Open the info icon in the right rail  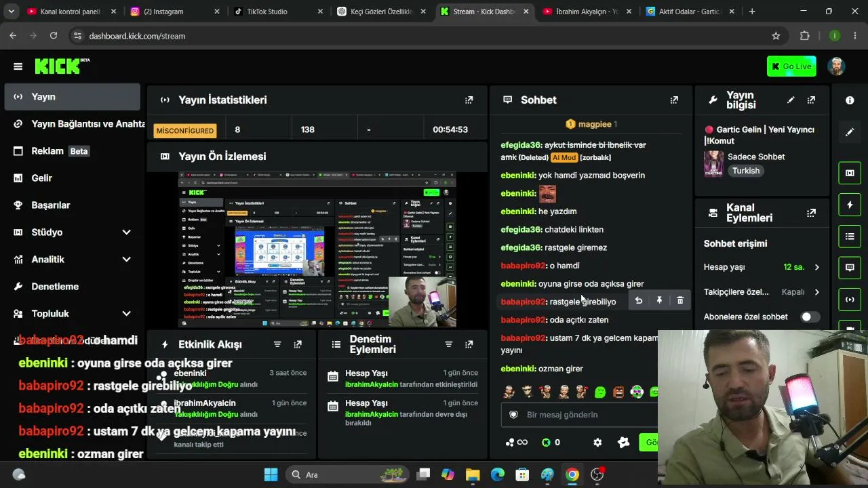[850, 100]
